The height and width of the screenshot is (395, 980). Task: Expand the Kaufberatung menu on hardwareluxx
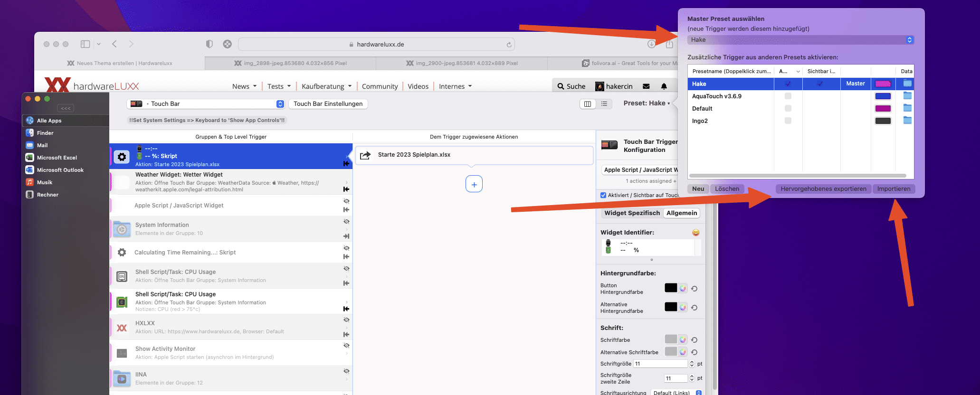327,86
